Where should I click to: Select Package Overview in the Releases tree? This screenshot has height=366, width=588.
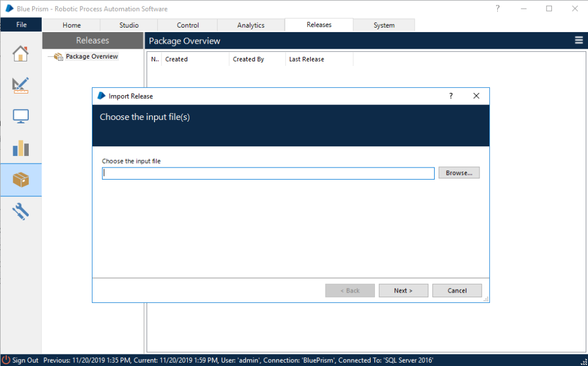[92, 57]
